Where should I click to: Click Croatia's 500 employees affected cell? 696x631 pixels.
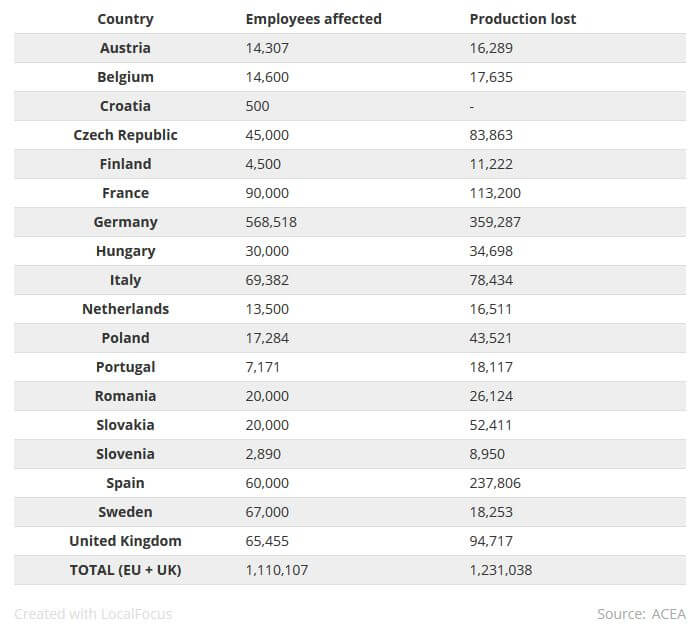coord(257,106)
